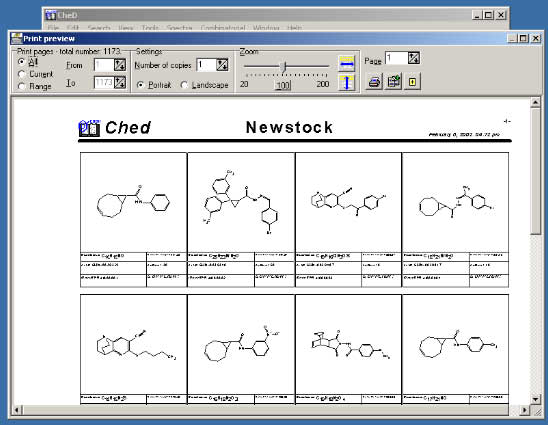This screenshot has height=425, width=548.
Task: Click the horizontal scrollbar right arrow
Action: 524,410
